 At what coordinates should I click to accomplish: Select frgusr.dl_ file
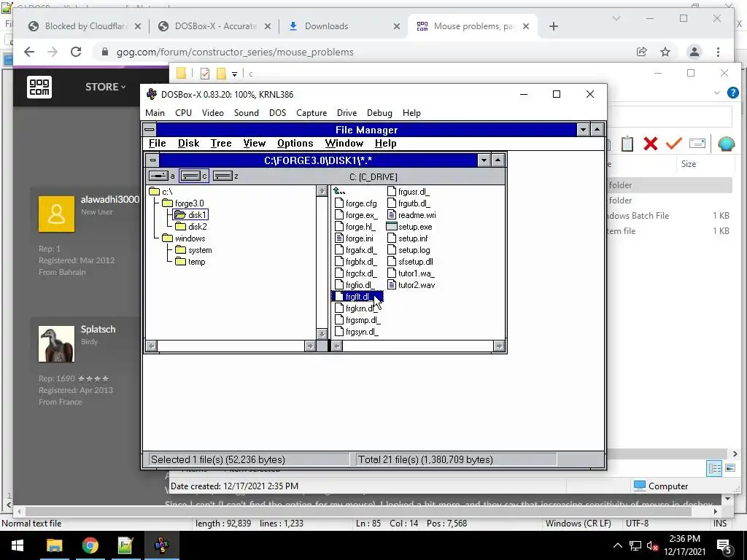point(409,192)
